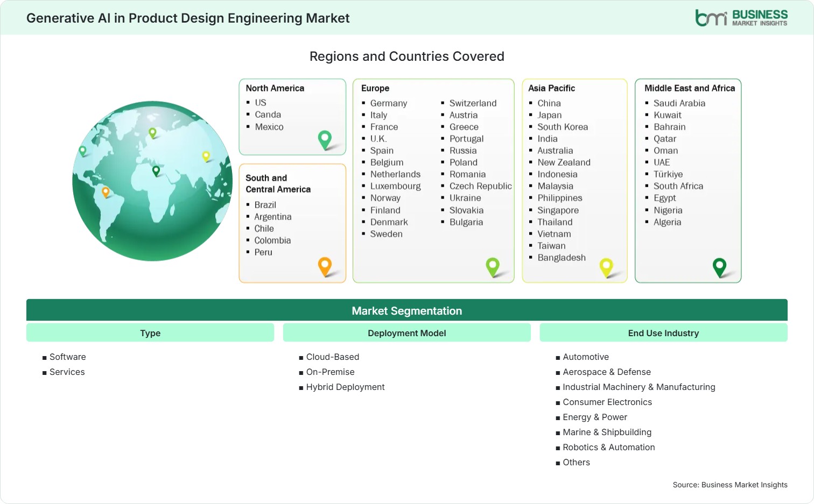Click 'Hybrid Deployment' entry
Viewport: 814px width, 504px height.
346,387
